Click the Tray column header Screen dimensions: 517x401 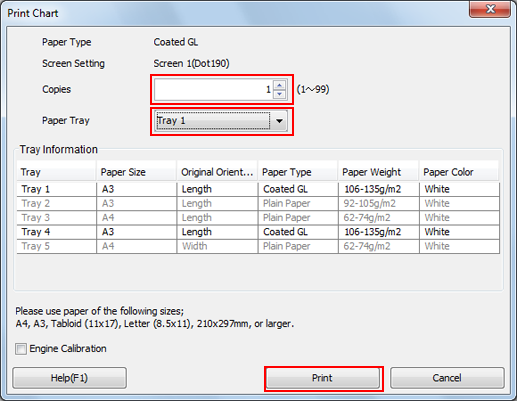coord(56,172)
